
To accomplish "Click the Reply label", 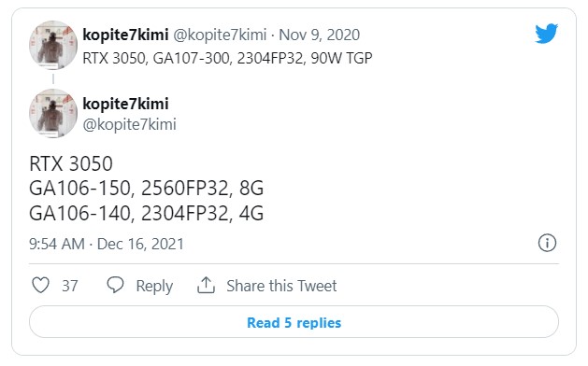I will [154, 287].
